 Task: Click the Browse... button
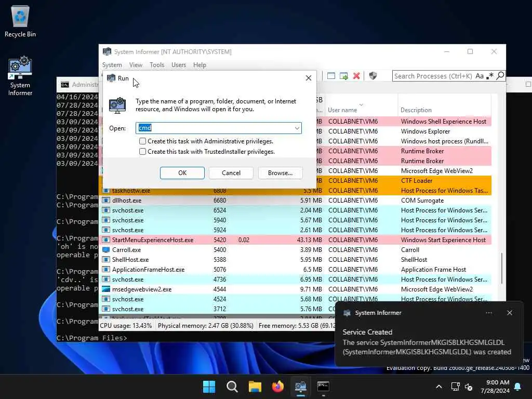coord(280,172)
